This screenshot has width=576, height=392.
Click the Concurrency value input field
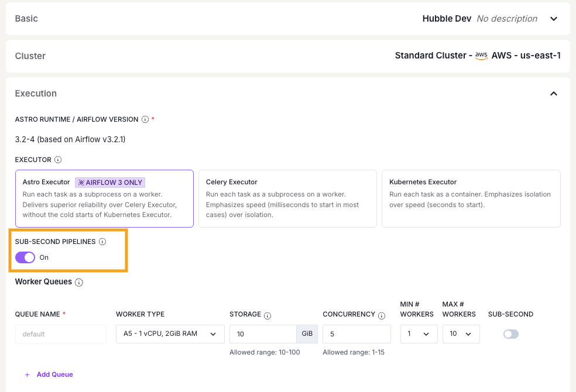click(x=356, y=334)
